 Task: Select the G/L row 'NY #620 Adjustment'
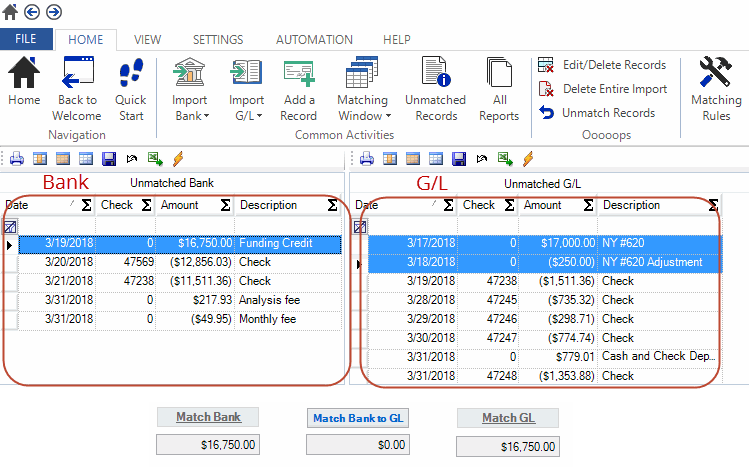tap(545, 262)
